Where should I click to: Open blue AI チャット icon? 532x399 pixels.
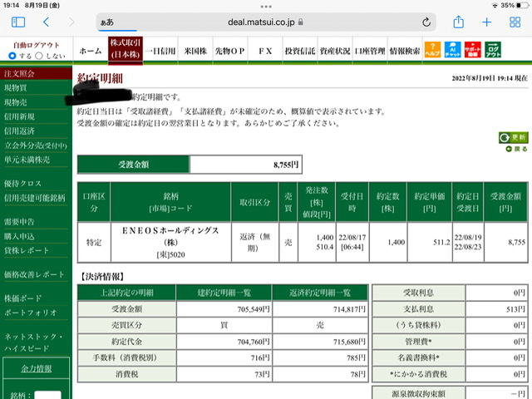tap(452, 50)
